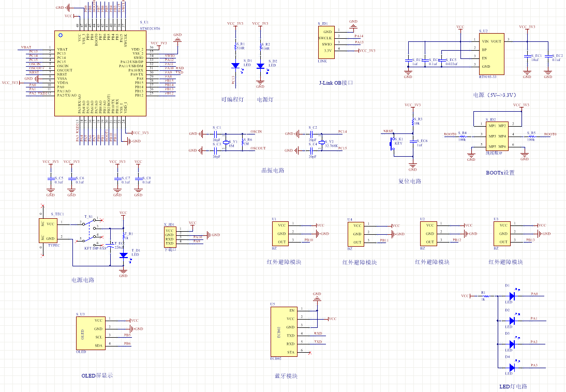The image size is (566, 392).
Task: Select the S_D2 power LED symbol
Action: pos(260,66)
